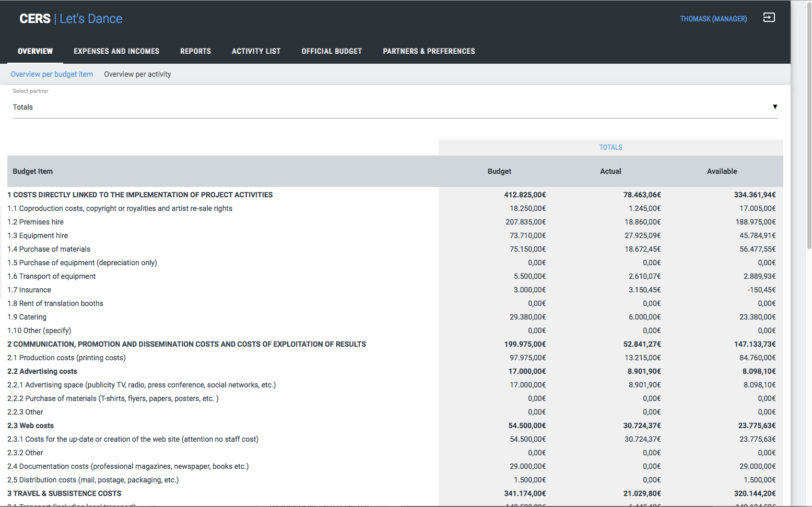The height and width of the screenshot is (507, 812).
Task: Open the Reports tab
Action: point(195,51)
